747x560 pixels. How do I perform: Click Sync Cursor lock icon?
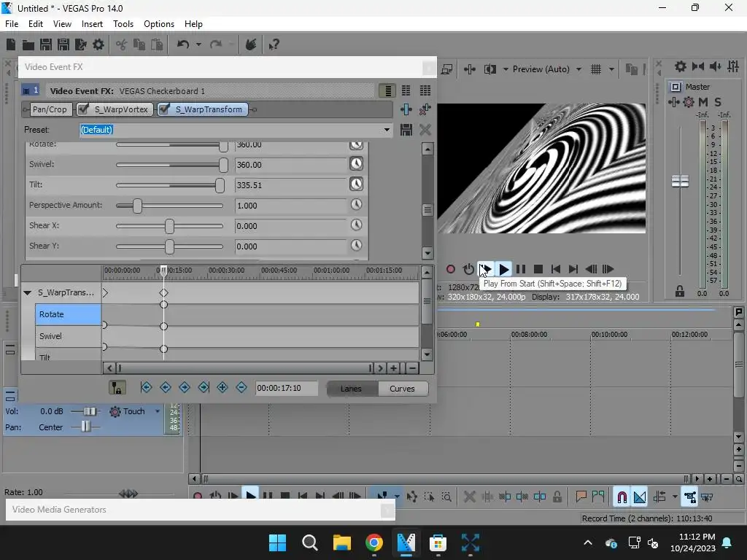click(117, 388)
